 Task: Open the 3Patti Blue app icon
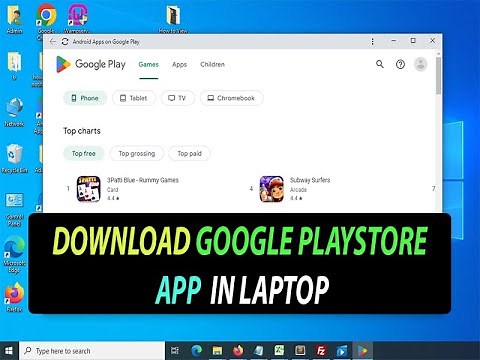click(89, 189)
